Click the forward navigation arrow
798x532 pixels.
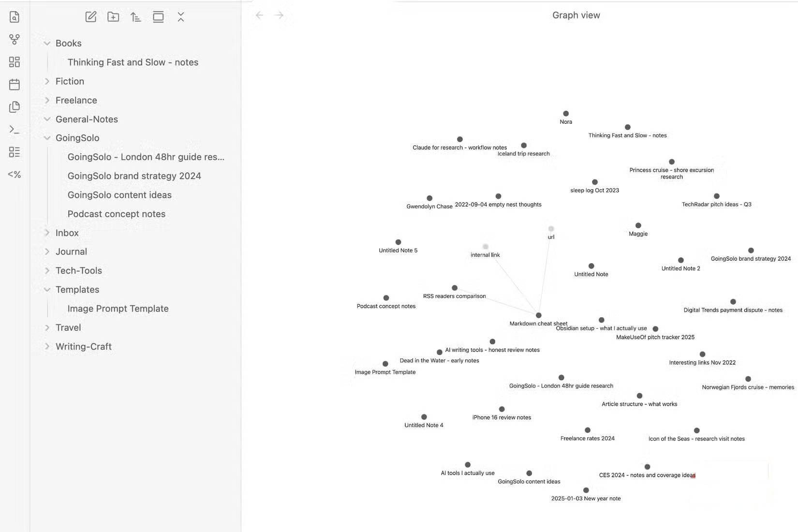tap(279, 15)
